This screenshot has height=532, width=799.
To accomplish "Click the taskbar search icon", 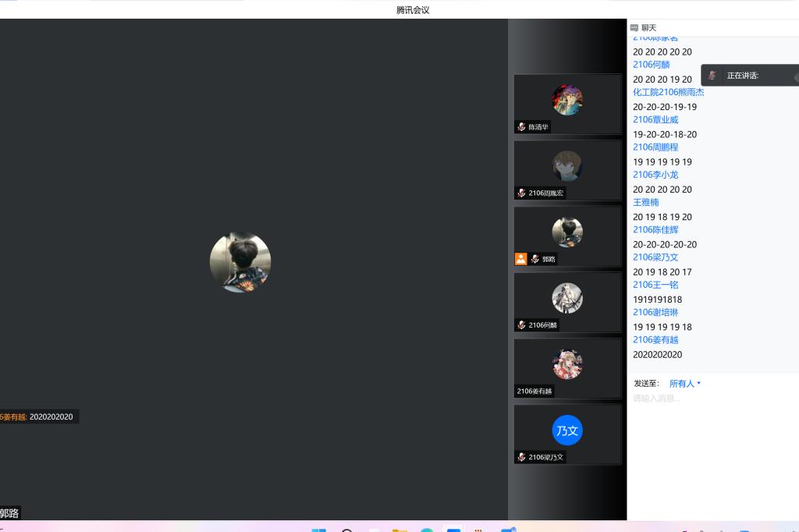I will 346,530.
